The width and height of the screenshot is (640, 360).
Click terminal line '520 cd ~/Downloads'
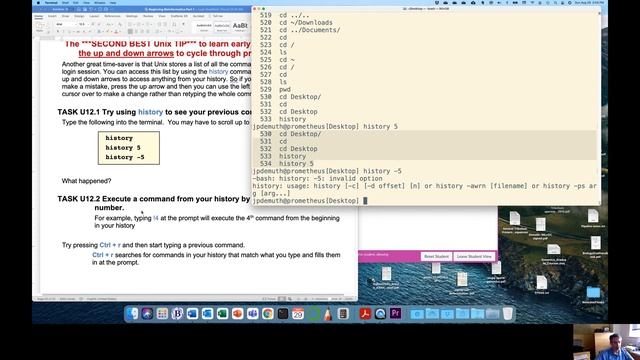click(296, 22)
